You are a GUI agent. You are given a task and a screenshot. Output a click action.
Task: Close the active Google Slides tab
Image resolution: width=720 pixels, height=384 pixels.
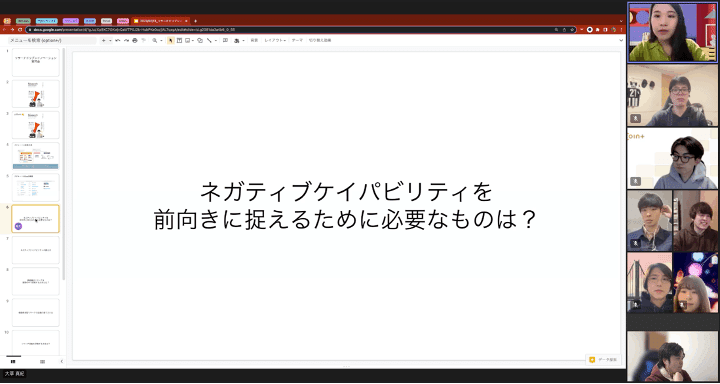(x=186, y=21)
